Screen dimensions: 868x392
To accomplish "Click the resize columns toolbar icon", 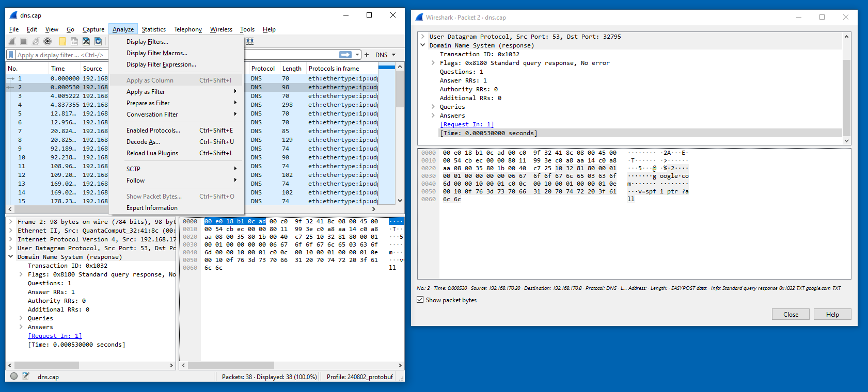I will point(250,41).
